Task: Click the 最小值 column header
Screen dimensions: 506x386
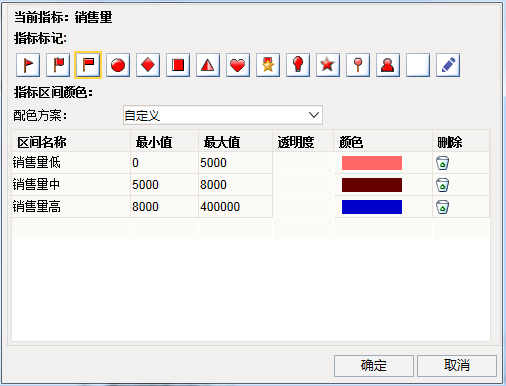Action: click(164, 142)
